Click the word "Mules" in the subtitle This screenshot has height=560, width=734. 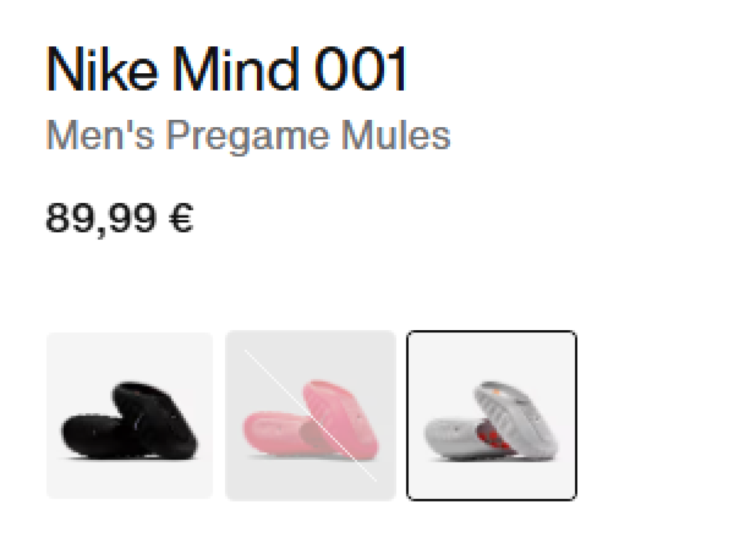tap(396, 135)
